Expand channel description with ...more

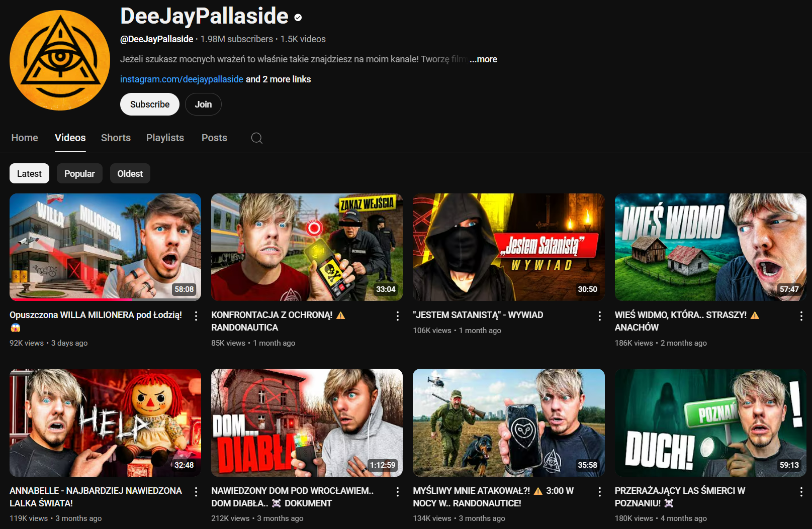pyautogui.click(x=483, y=59)
